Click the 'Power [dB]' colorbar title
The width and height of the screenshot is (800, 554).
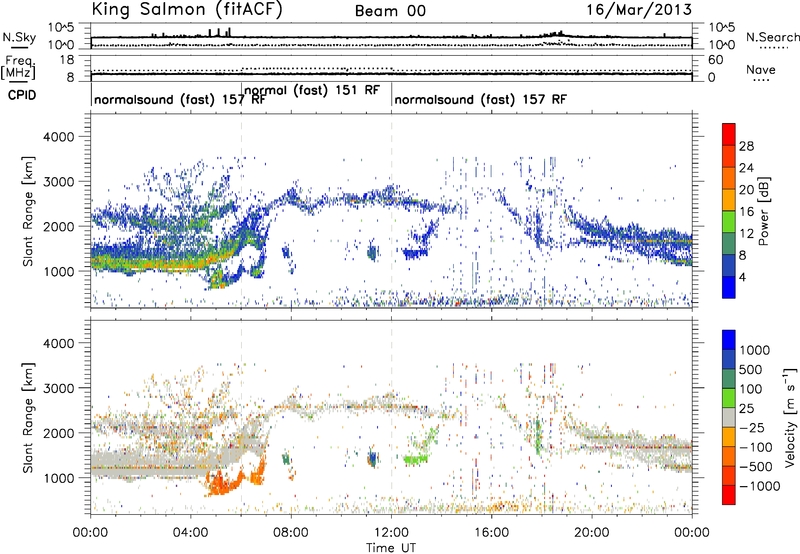[764, 211]
